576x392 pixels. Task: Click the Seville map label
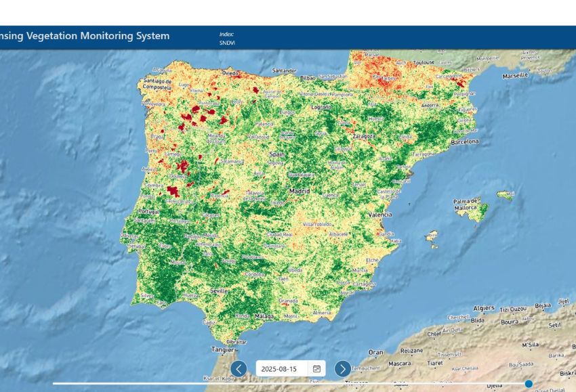click(x=219, y=290)
